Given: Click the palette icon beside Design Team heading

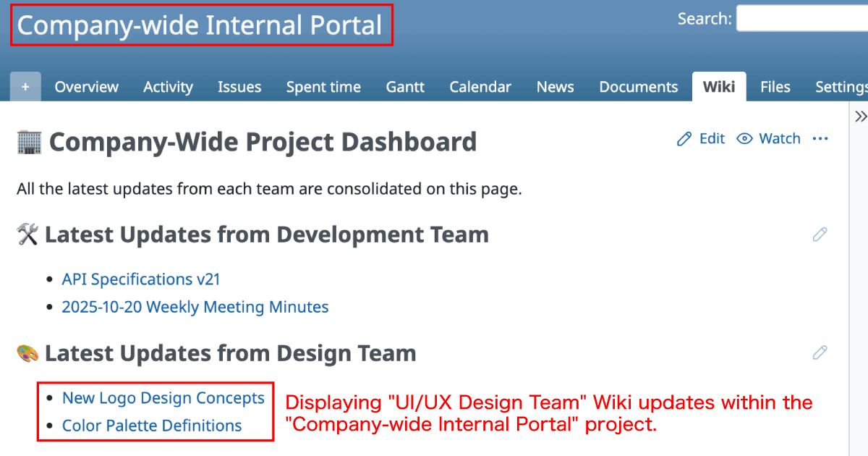Looking at the screenshot, I should point(26,352).
